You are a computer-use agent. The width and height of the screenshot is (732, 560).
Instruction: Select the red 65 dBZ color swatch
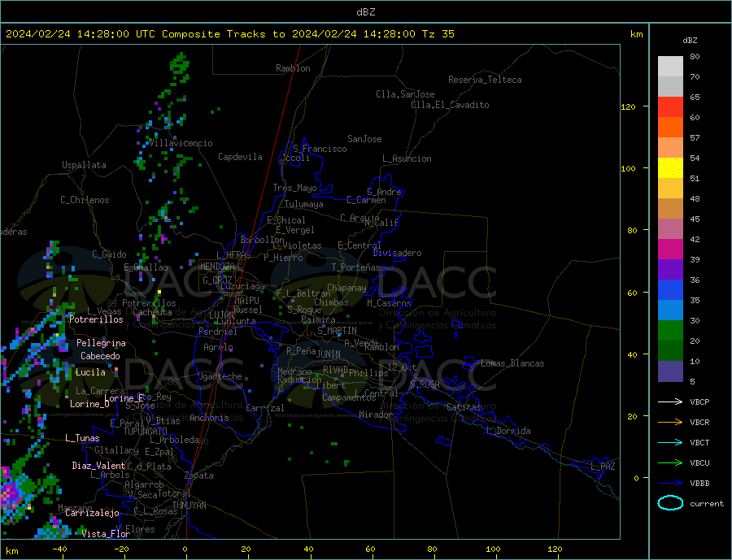[x=670, y=106]
